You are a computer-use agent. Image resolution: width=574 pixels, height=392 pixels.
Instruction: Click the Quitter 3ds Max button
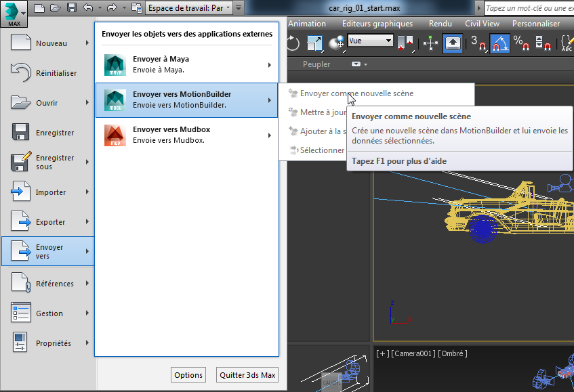(247, 375)
